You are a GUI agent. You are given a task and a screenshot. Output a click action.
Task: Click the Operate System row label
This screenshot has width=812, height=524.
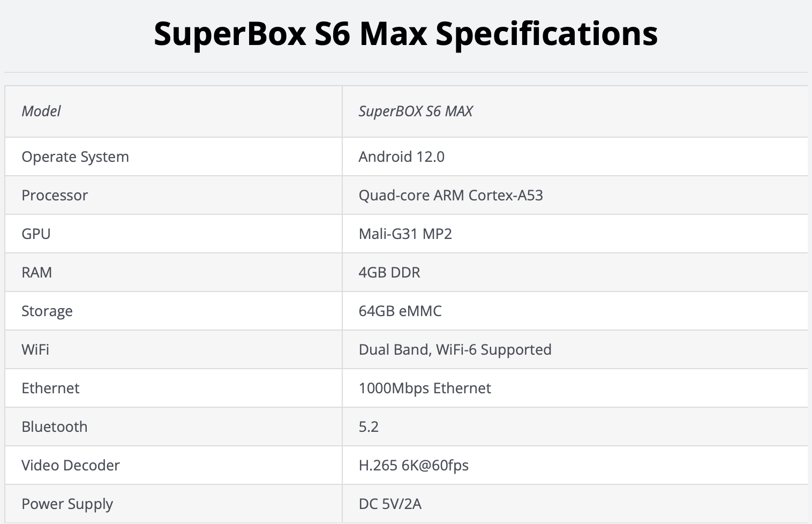click(x=75, y=157)
